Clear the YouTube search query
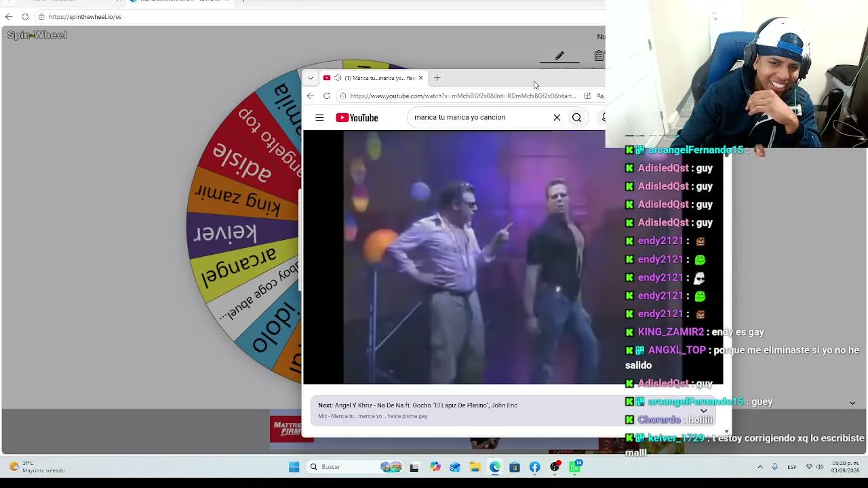This screenshot has height=488, width=868. tap(557, 118)
